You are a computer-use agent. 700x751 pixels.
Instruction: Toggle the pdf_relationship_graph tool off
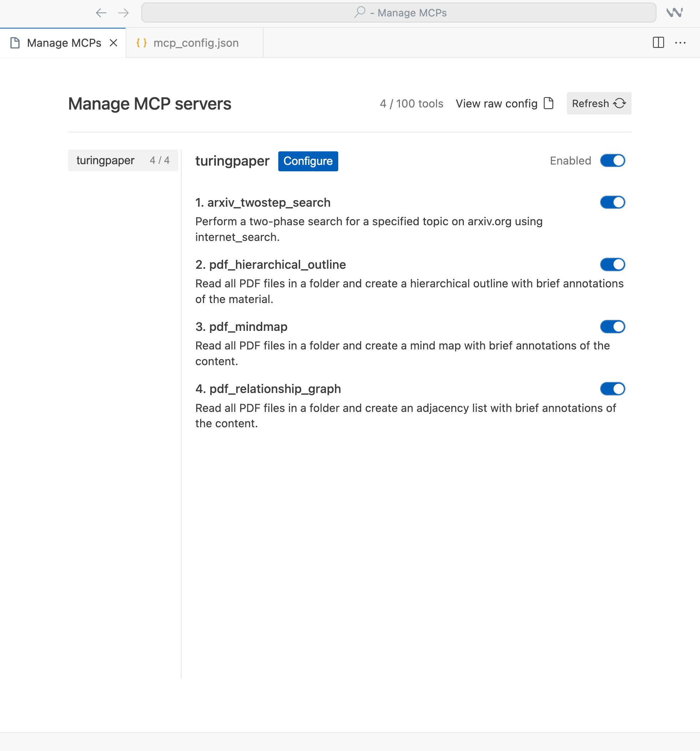(612, 389)
